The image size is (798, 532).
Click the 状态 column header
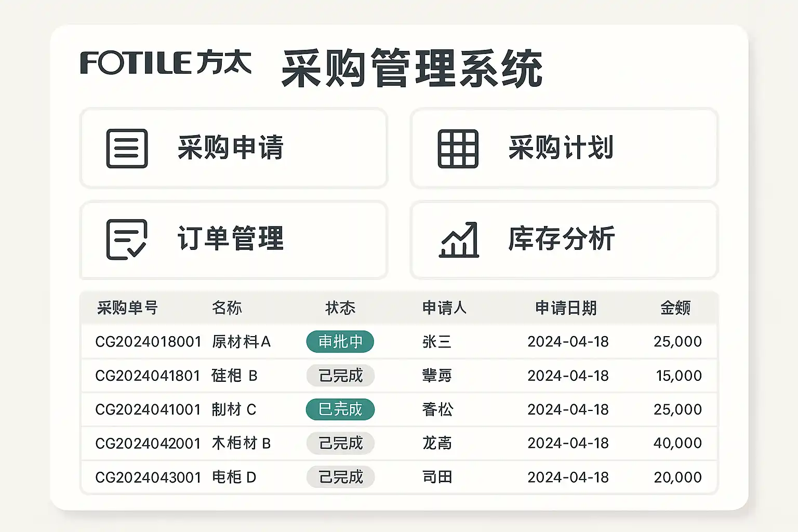(x=340, y=308)
